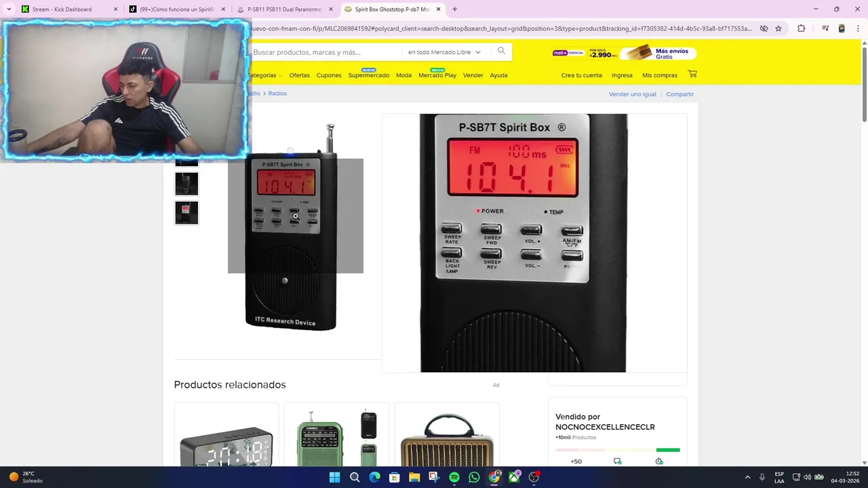Viewport: 868px width, 488px height.
Task: Open OBS Studio from the taskbar
Action: click(534, 477)
